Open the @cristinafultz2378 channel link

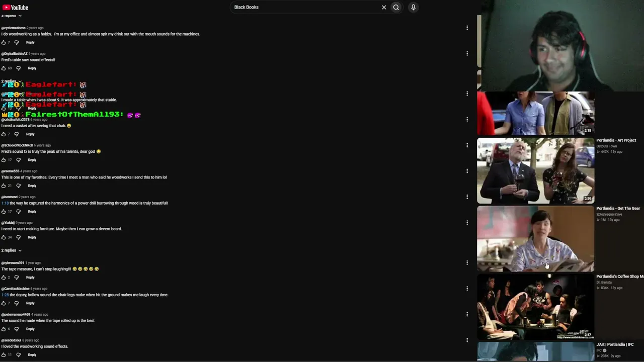coord(15,120)
